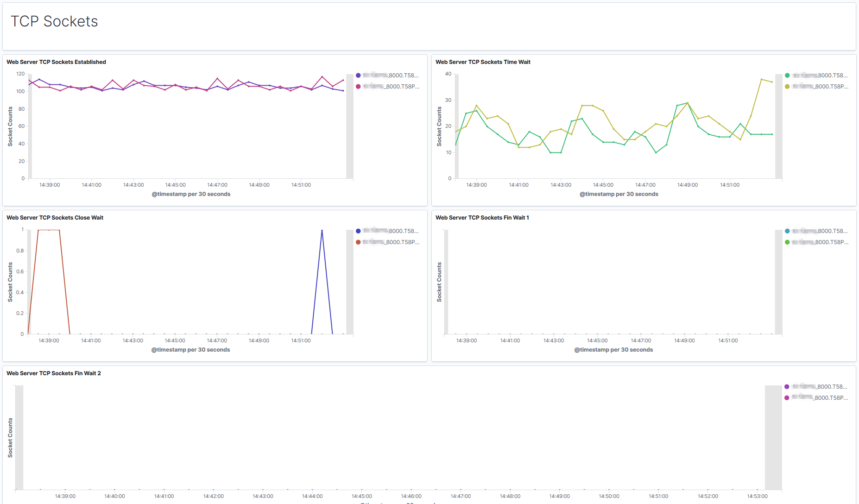Toggle green series in Time Wait legend

pyautogui.click(x=787, y=76)
